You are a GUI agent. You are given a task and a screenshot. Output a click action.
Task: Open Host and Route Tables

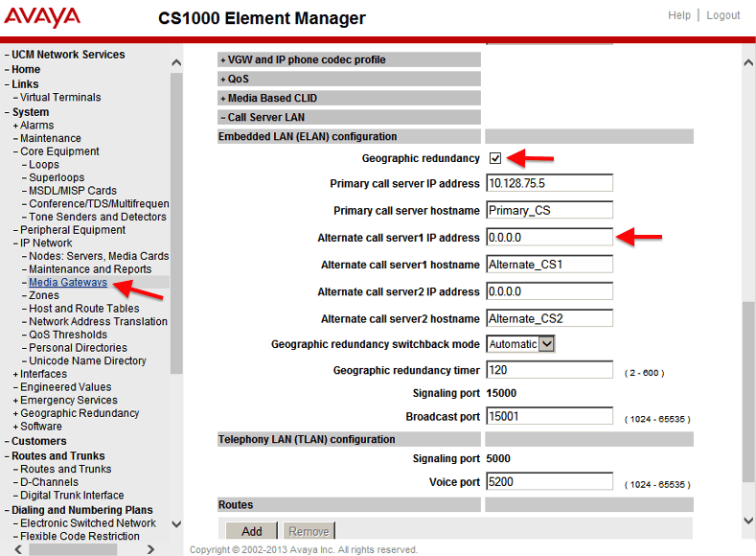click(84, 308)
